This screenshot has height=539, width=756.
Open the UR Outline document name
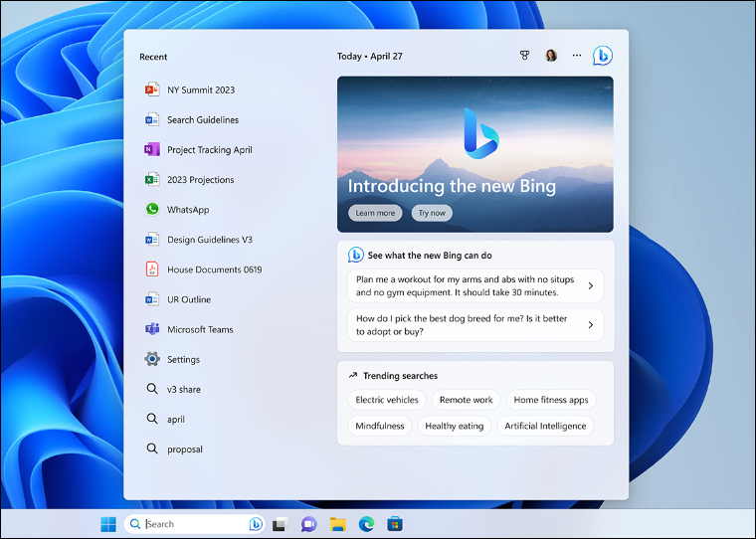[x=189, y=299]
